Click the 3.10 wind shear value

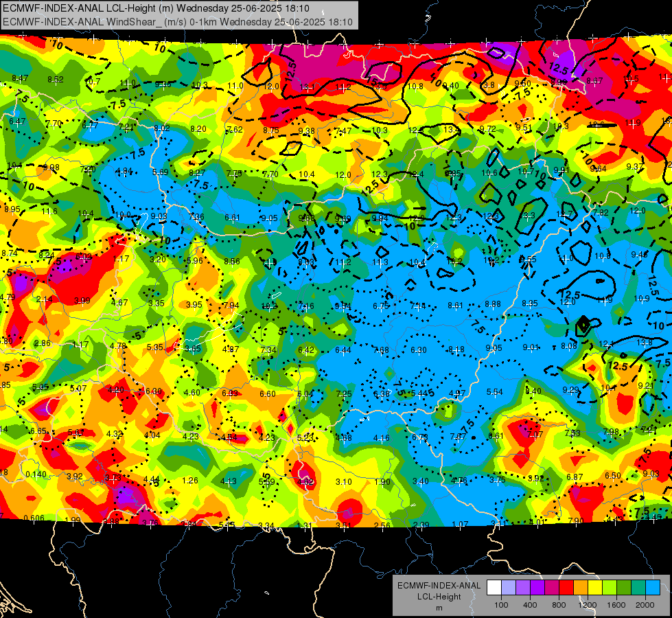[344, 482]
